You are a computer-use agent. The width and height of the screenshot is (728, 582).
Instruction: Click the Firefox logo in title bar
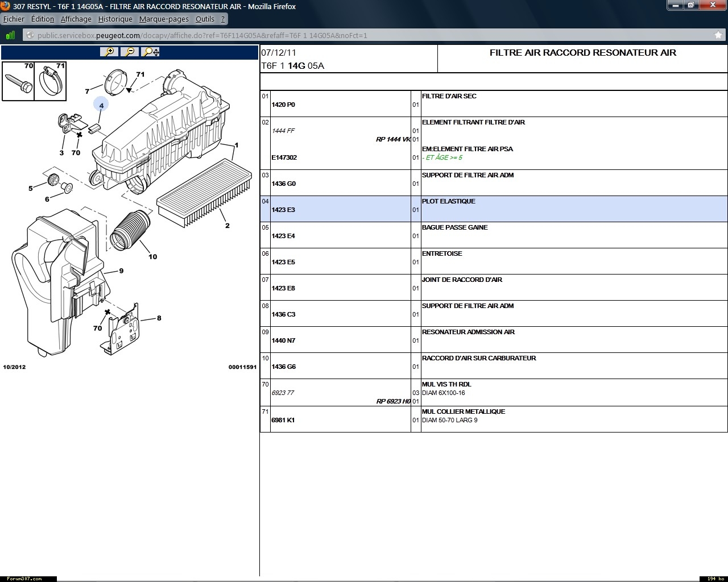5,6
